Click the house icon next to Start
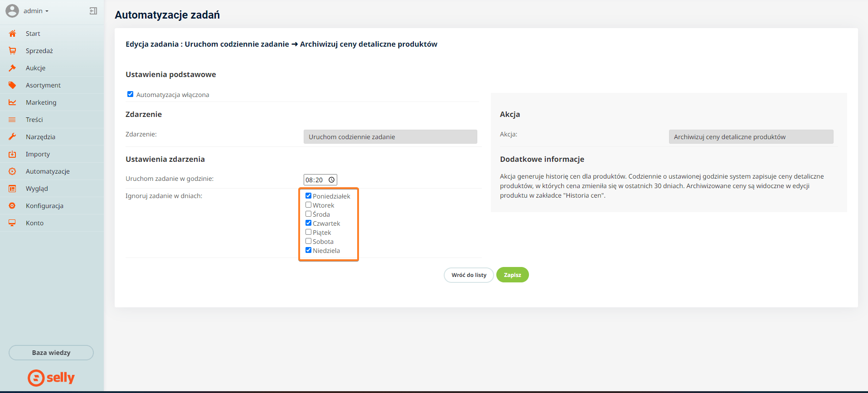This screenshot has height=393, width=868. coord(12,34)
